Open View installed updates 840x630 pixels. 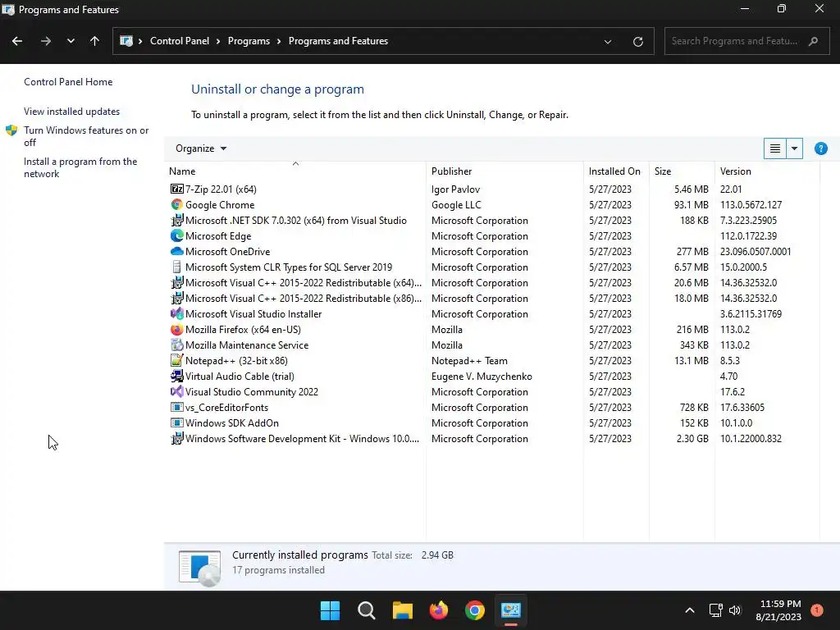(72, 112)
